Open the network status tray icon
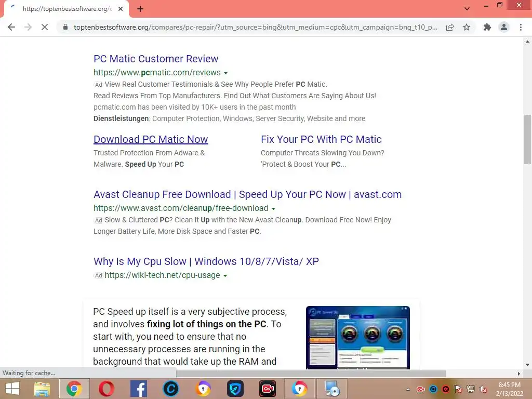The height and width of the screenshot is (399, 532). point(471,389)
